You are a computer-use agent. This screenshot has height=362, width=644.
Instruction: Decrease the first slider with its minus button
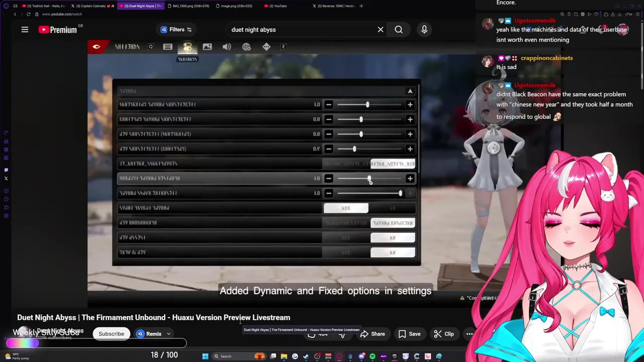329,105
